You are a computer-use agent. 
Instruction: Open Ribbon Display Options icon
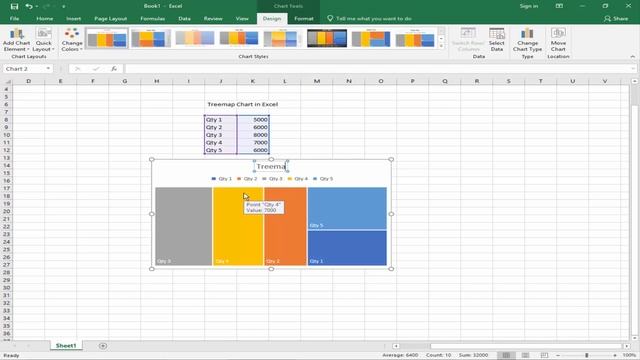[560, 6]
